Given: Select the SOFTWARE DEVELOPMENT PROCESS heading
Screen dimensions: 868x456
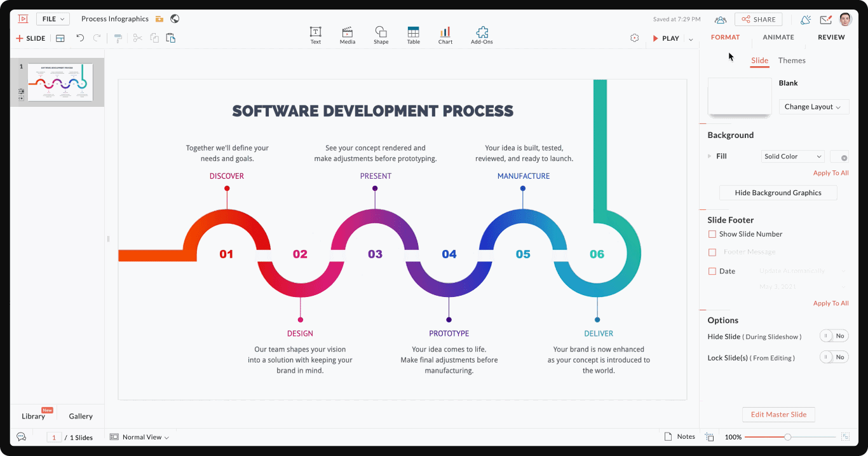Looking at the screenshot, I should [x=372, y=111].
